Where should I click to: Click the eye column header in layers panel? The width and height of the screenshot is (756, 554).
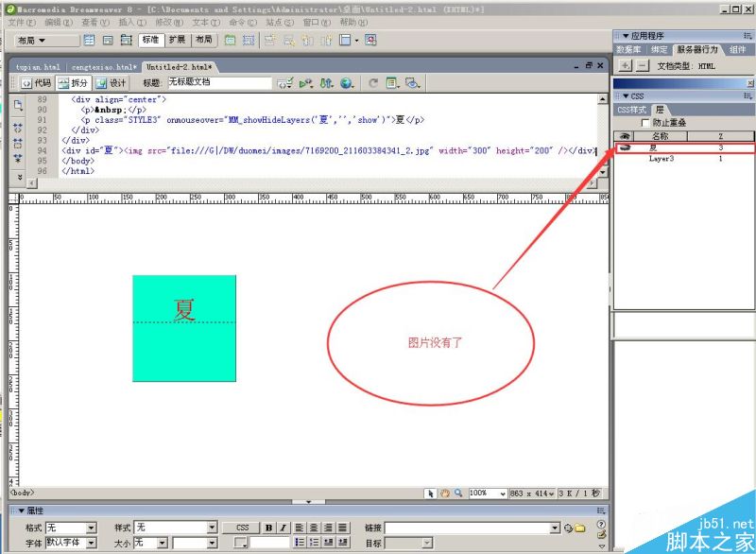coord(624,136)
